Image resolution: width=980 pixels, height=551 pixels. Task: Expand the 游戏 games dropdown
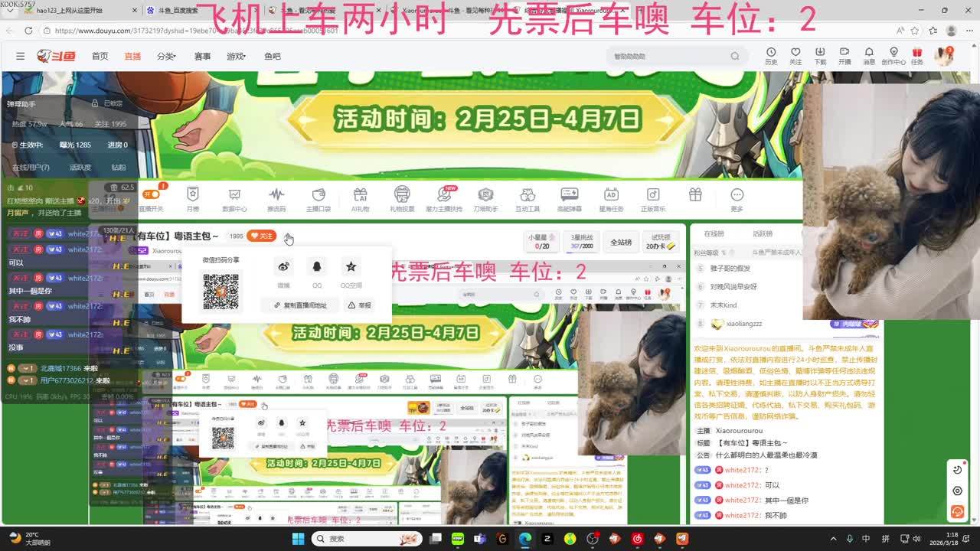[x=236, y=56]
